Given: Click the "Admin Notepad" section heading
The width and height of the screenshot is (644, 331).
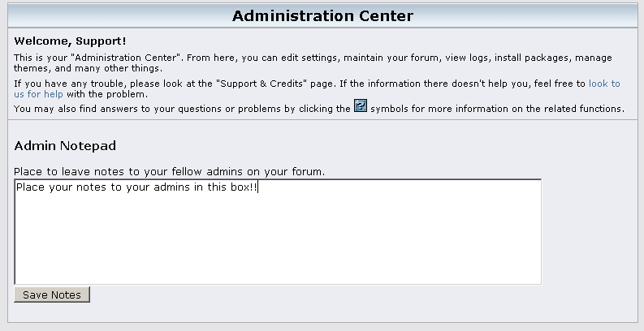Looking at the screenshot, I should pyautogui.click(x=65, y=146).
